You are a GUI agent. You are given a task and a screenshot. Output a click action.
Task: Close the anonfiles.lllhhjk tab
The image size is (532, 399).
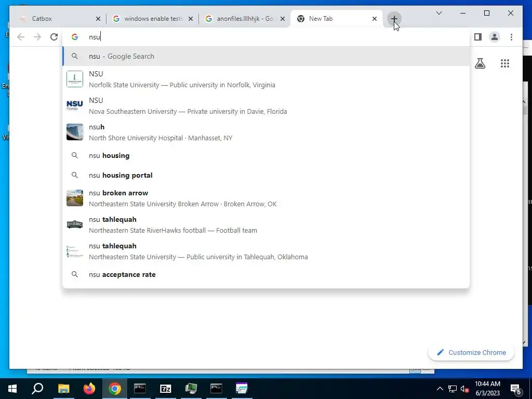coord(283,19)
